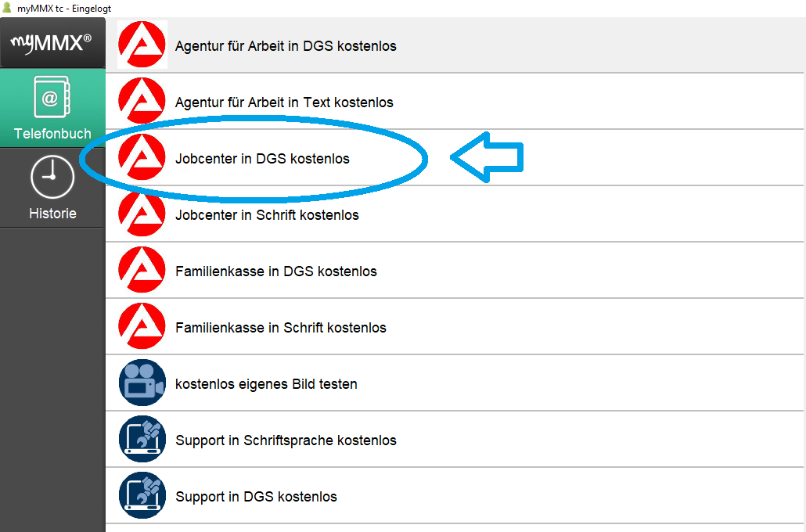Screen dimensions: 806x532
Task: Click the Historie clock icon
Action: [x=52, y=178]
